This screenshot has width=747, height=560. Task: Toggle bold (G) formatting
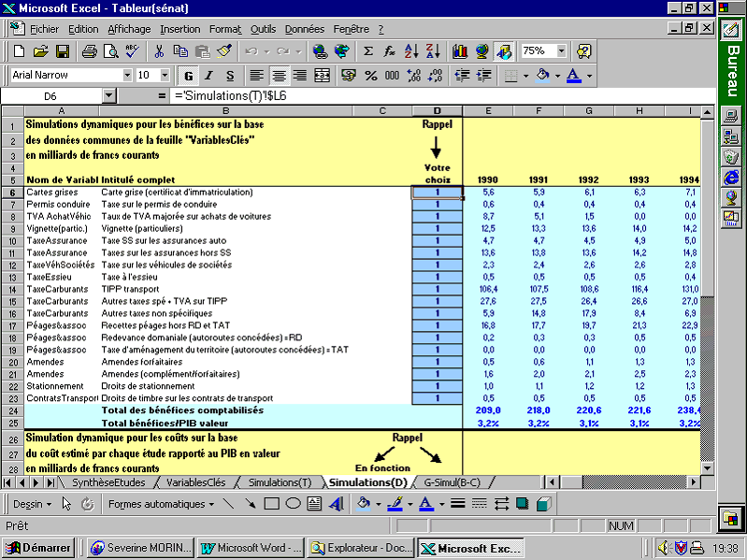tap(188, 75)
